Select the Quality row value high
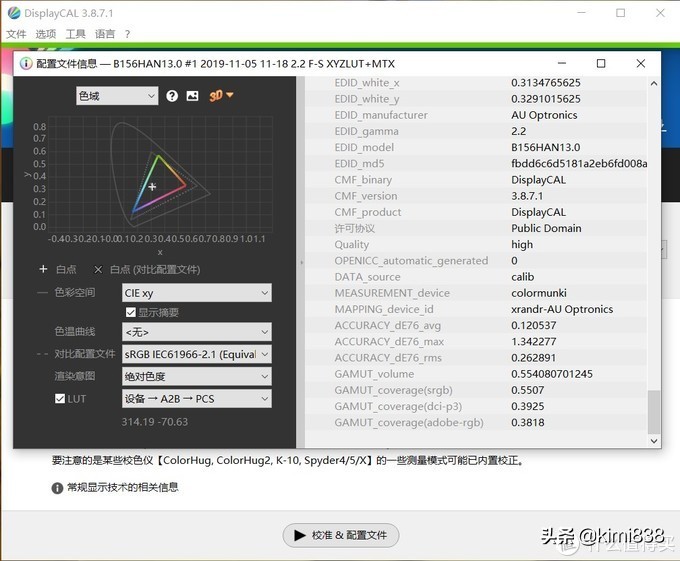The height and width of the screenshot is (561, 680). pyautogui.click(x=522, y=245)
